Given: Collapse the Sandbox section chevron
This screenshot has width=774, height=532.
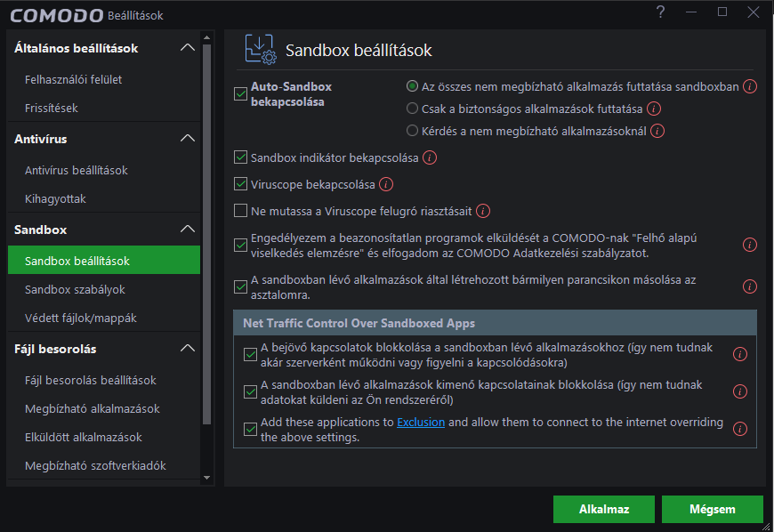Looking at the screenshot, I should point(188,230).
